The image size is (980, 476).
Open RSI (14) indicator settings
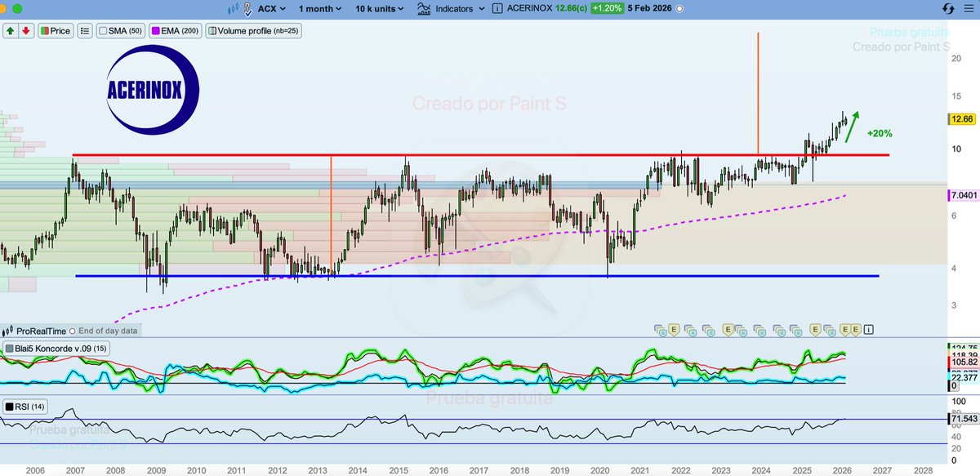tap(24, 406)
